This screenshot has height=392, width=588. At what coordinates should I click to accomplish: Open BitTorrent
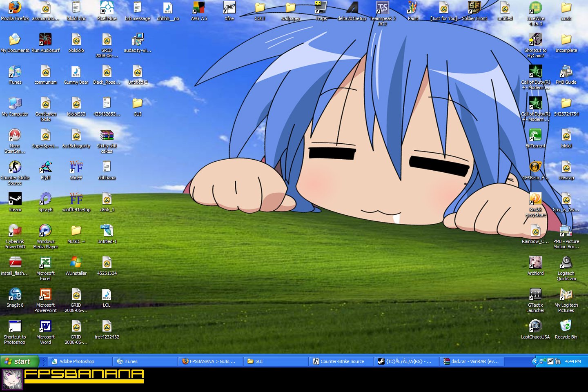[x=535, y=135]
